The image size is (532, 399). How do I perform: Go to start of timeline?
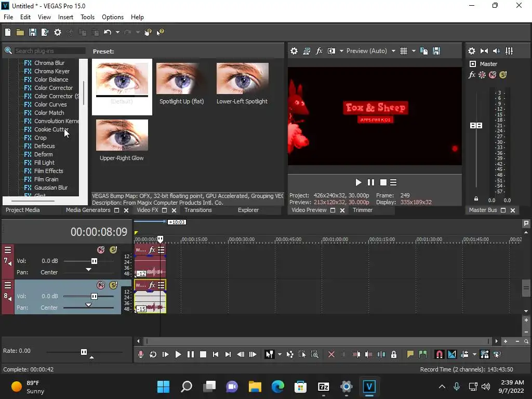pyautogui.click(x=216, y=354)
